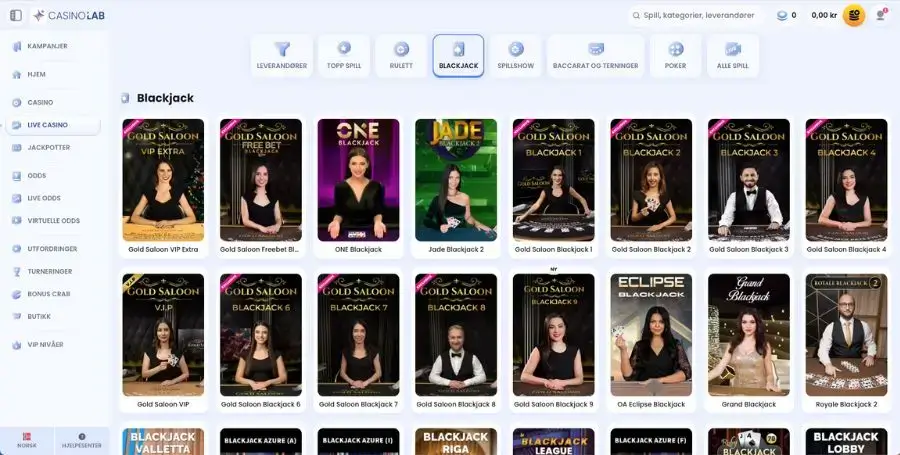Open Gold Saloon VIP Extra game
The image size is (900, 455).
163,180
